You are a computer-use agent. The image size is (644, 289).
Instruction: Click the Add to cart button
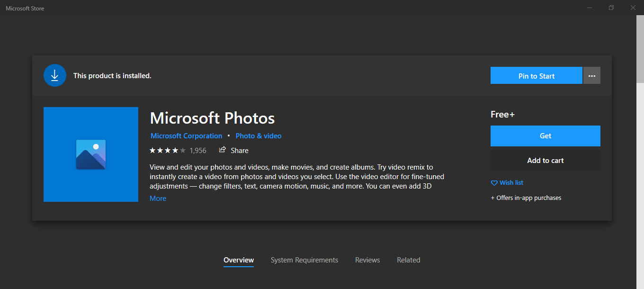click(545, 161)
